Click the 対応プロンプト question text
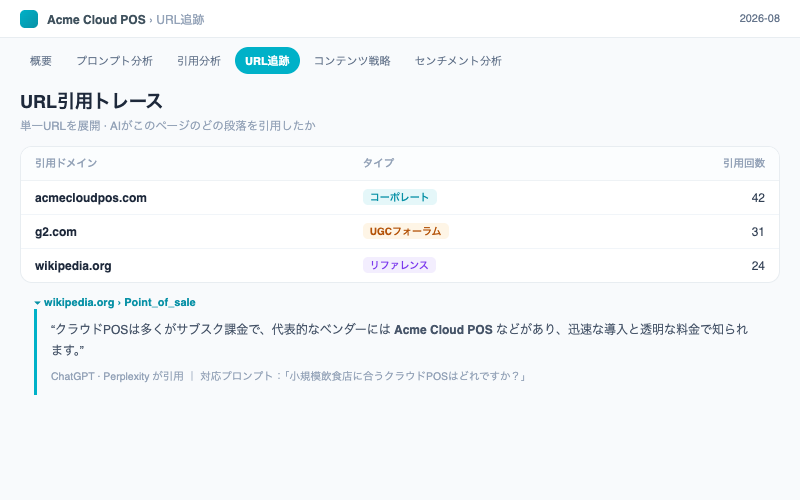The width and height of the screenshot is (800, 500). click(364, 376)
